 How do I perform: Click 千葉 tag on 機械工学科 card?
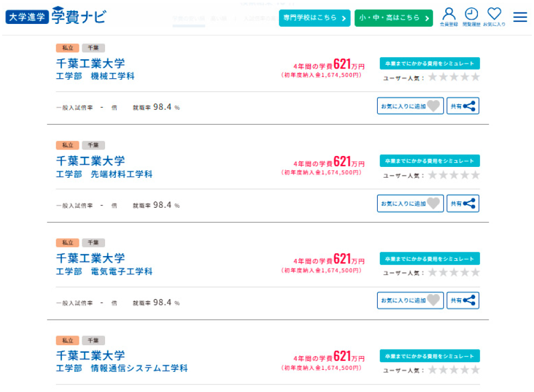point(93,48)
